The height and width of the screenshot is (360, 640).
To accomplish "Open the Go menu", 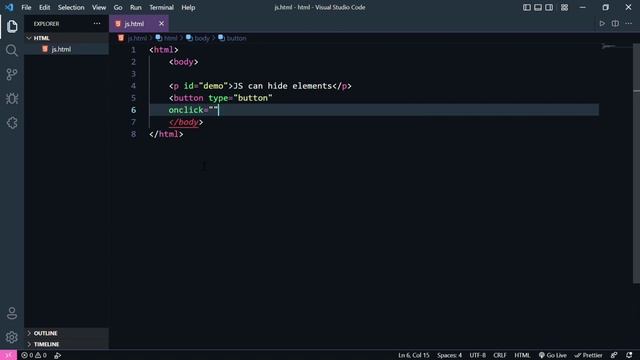I will click(118, 7).
